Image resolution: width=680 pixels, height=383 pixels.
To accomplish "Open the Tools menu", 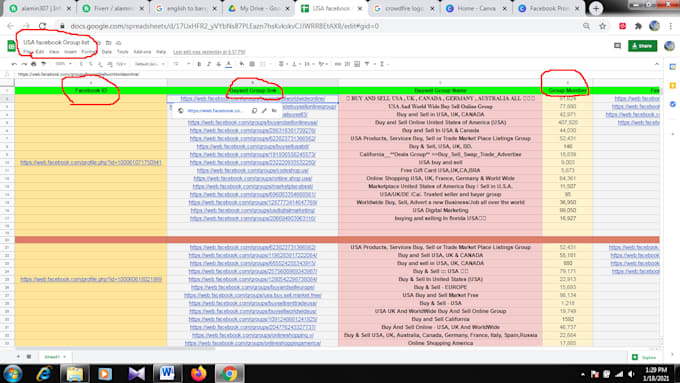I will pos(122,52).
